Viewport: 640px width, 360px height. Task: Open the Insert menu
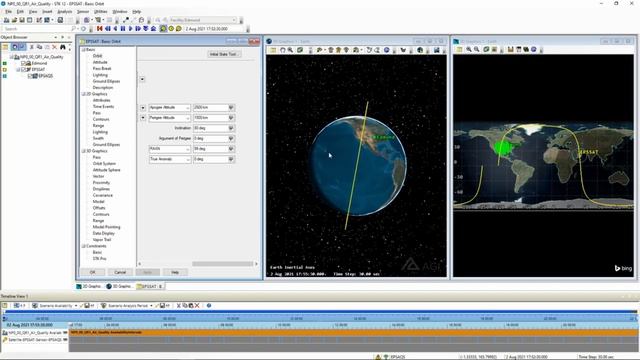pos(47,11)
